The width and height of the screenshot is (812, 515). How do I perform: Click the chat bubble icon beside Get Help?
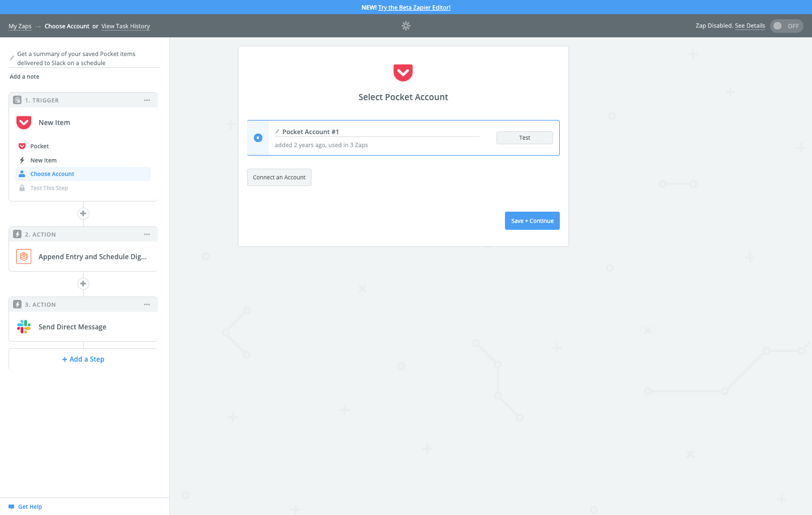pyautogui.click(x=11, y=507)
